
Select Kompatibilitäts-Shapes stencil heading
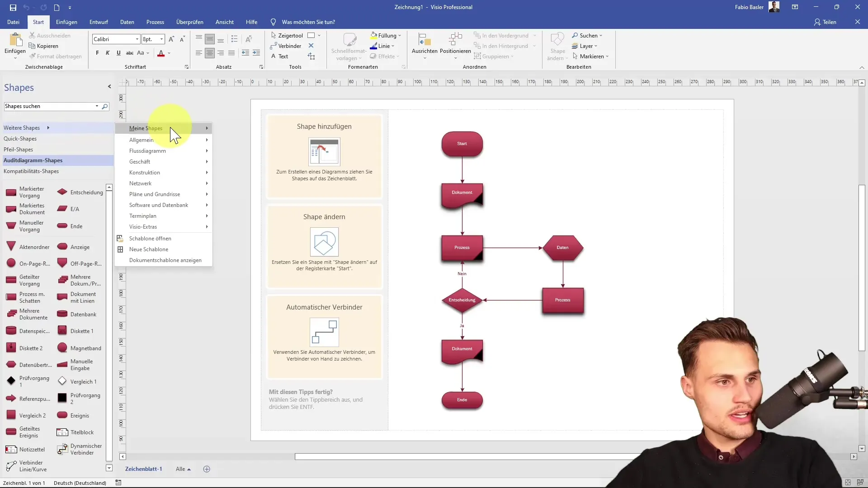pos(31,171)
